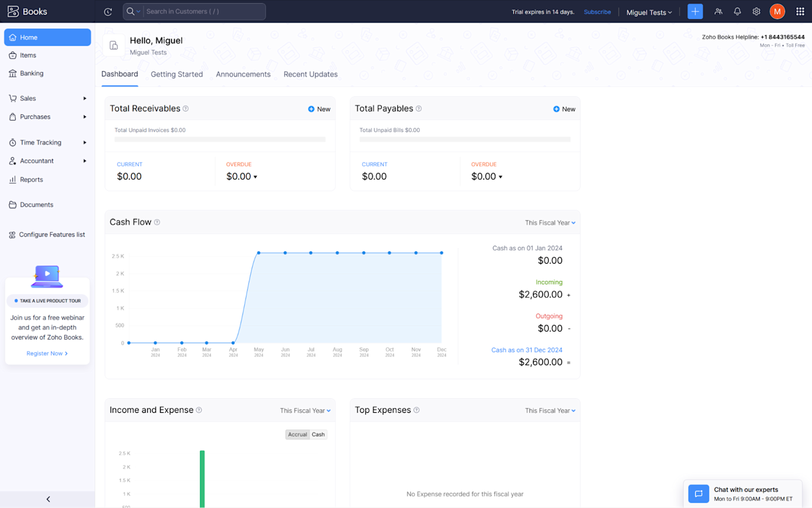Expand the payables Overdue amount dropdown
The width and height of the screenshot is (812, 508).
(x=501, y=177)
